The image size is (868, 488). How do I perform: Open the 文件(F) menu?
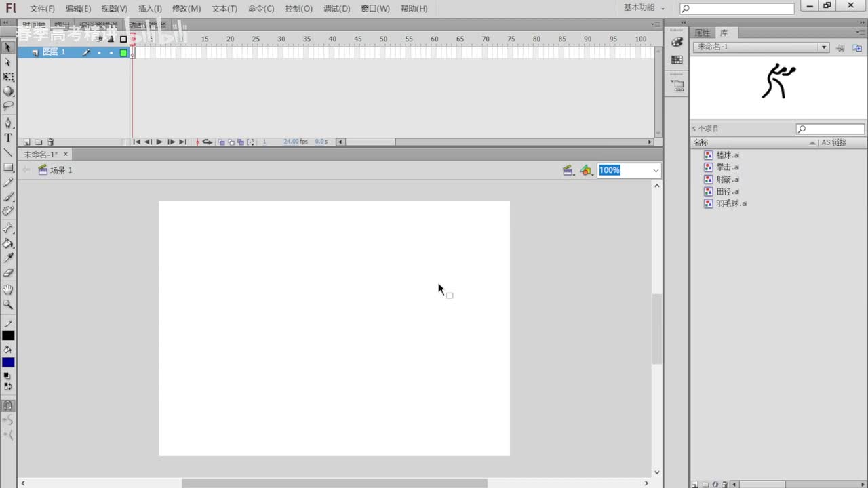(42, 9)
